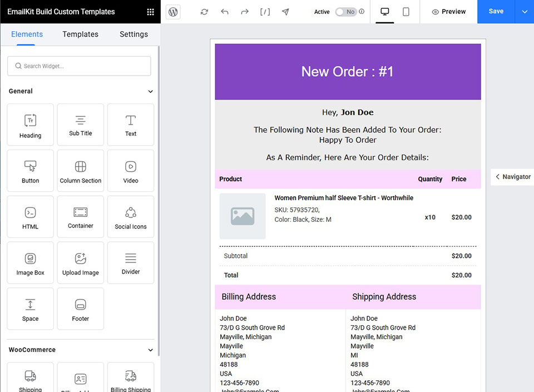Undo the last change
The height and width of the screenshot is (392, 534).
point(225,12)
